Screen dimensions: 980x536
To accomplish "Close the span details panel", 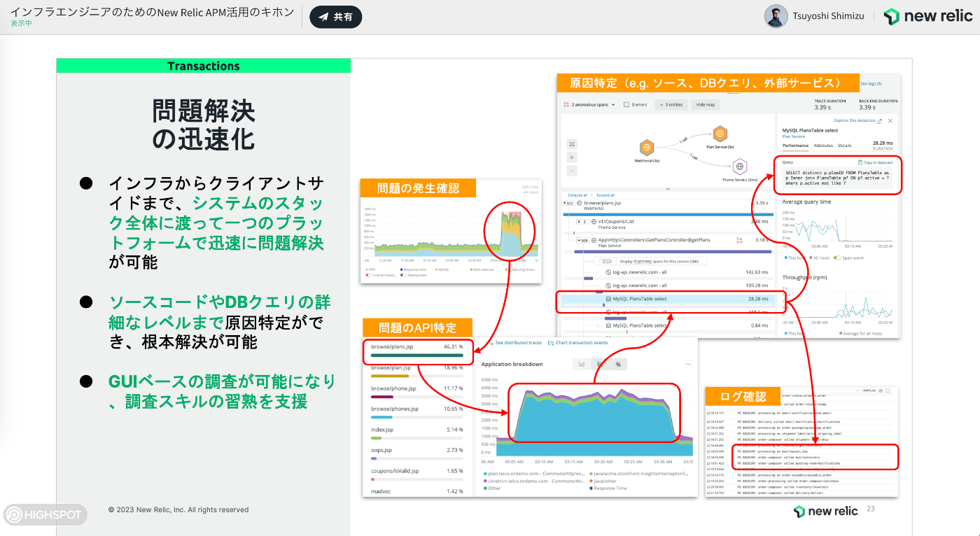I will point(890,120).
